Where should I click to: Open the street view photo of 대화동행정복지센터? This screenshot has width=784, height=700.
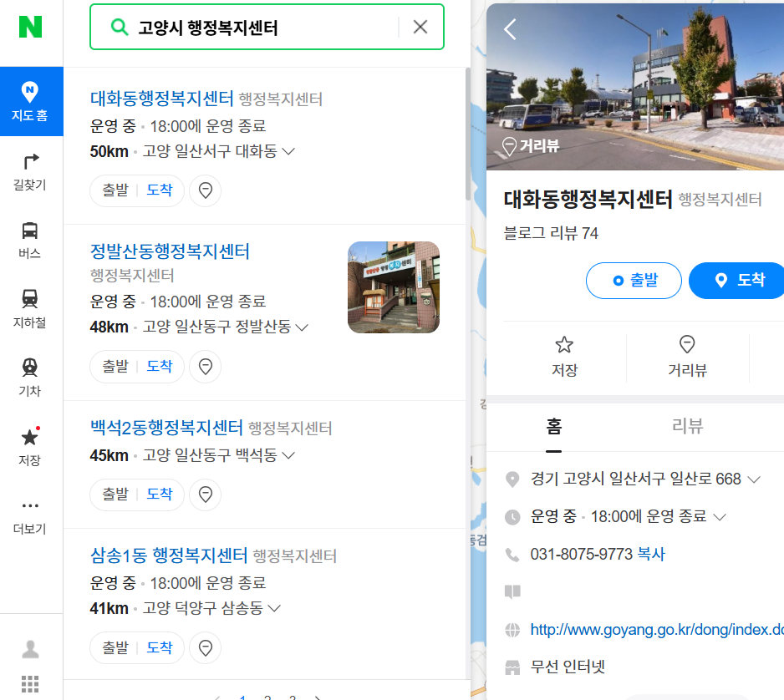635,87
